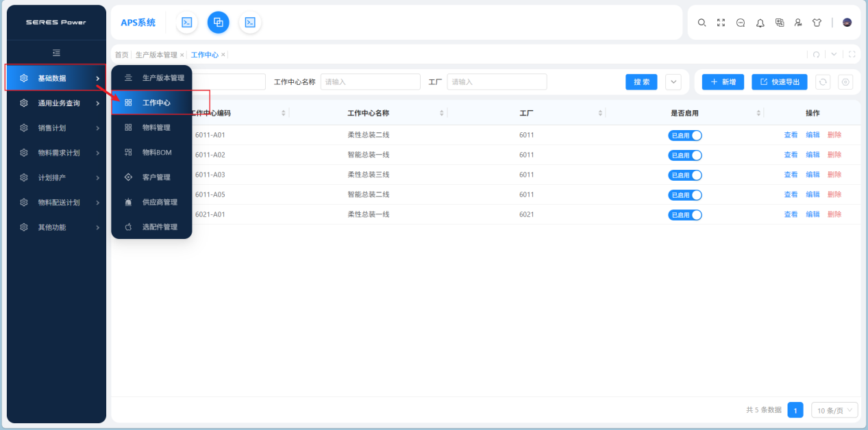Sort by 是否启用 column arrows
This screenshot has height=430, width=868.
758,113
